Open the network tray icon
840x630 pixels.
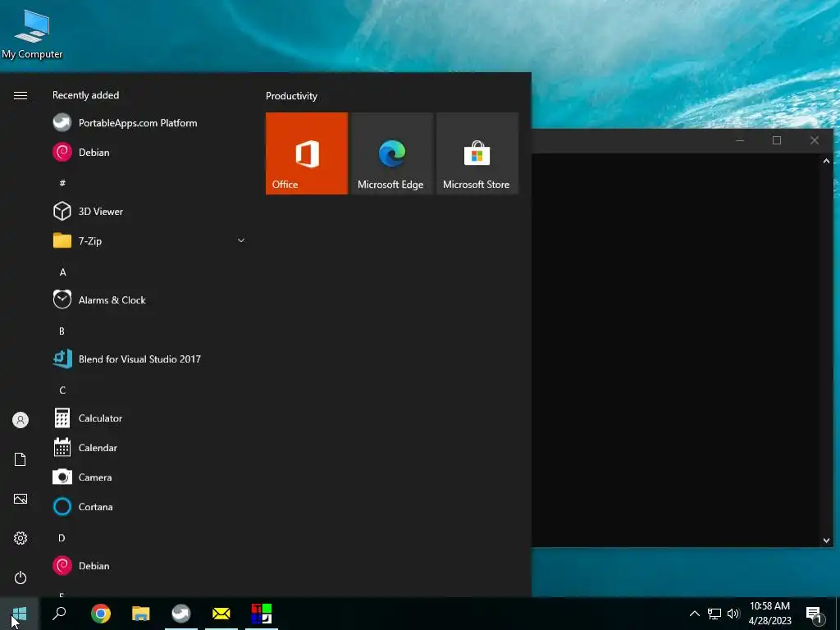(x=714, y=614)
